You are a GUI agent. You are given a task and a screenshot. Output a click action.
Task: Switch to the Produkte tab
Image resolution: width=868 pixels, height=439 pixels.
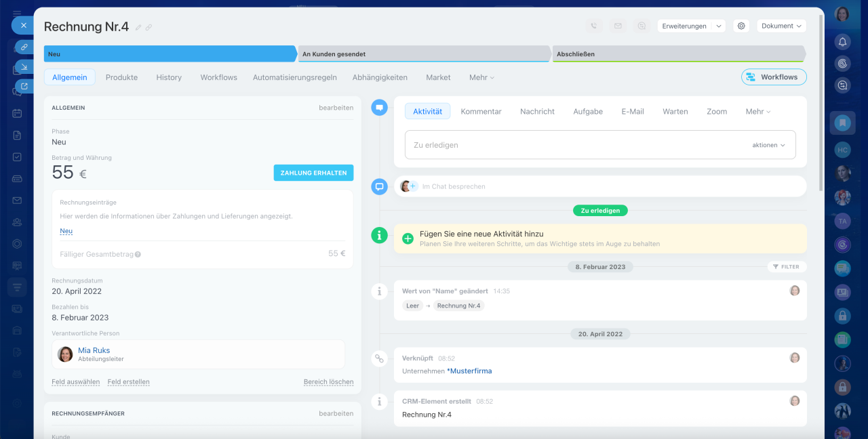point(121,77)
